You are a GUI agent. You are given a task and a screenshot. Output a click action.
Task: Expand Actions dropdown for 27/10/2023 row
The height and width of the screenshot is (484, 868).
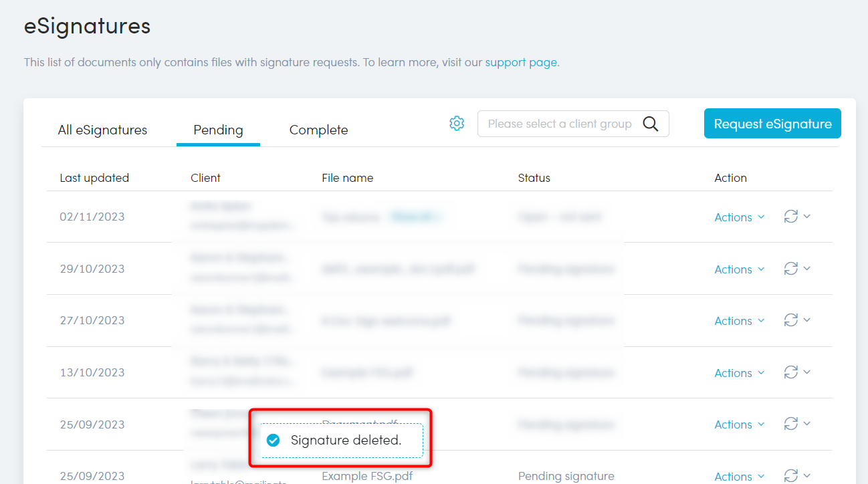(x=739, y=321)
